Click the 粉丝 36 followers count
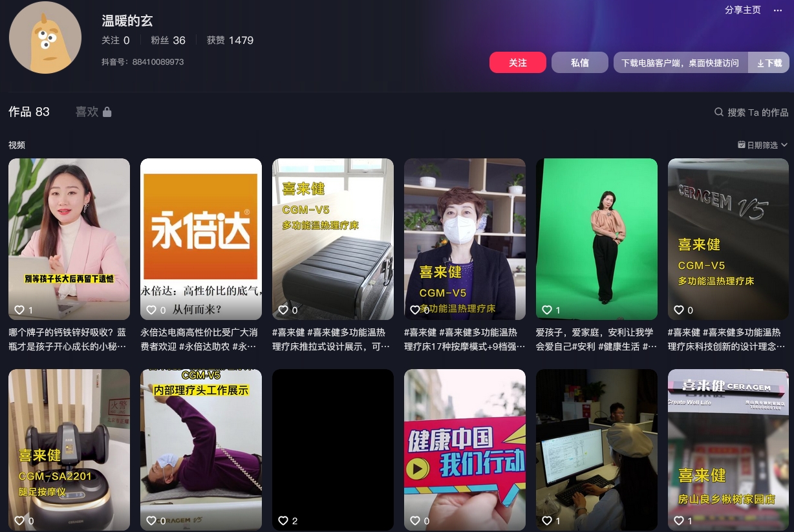794x532 pixels. tap(168, 40)
